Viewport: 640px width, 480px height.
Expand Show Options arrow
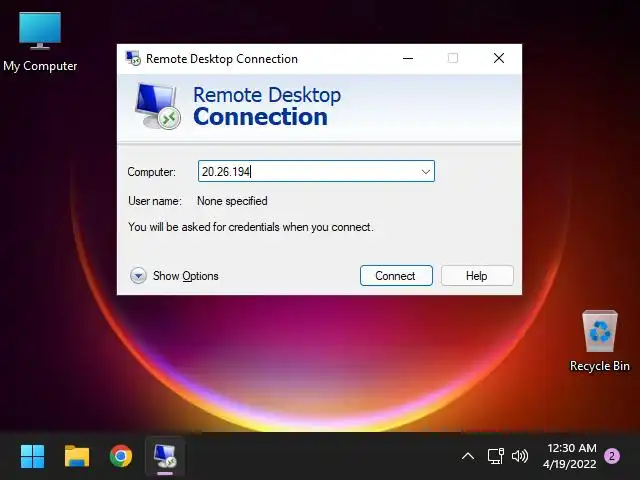pos(138,276)
